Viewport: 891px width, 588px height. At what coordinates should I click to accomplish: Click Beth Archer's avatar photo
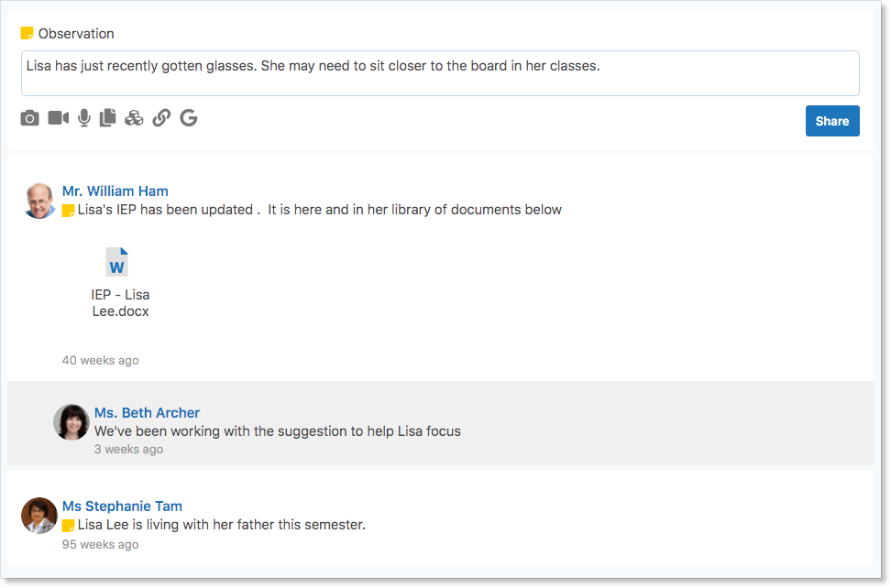[x=71, y=421]
